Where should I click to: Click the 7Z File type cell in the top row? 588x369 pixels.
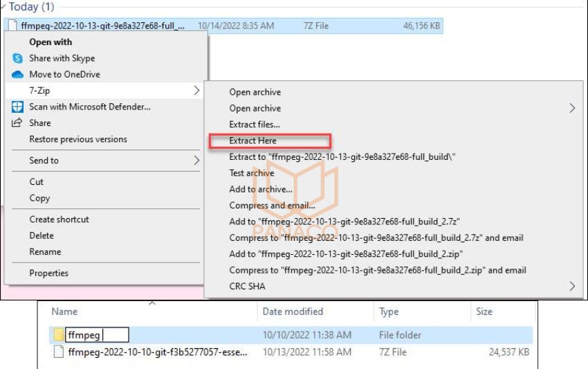pos(315,26)
